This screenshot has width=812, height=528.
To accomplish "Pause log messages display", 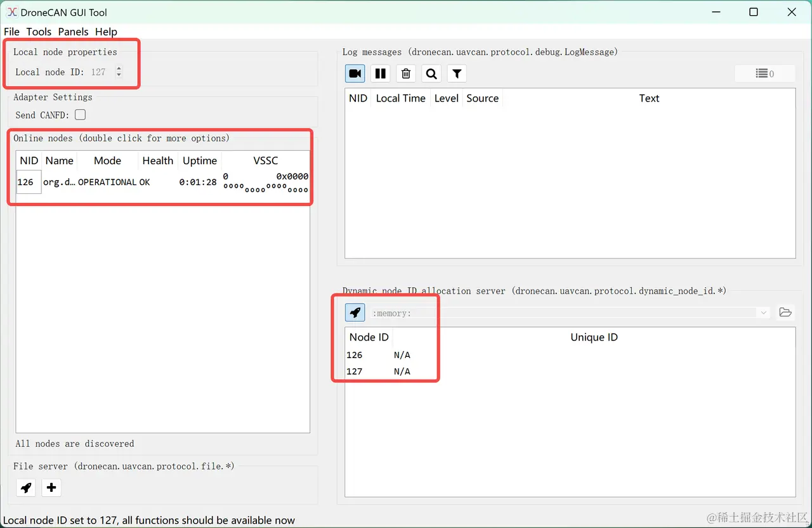I will [381, 74].
